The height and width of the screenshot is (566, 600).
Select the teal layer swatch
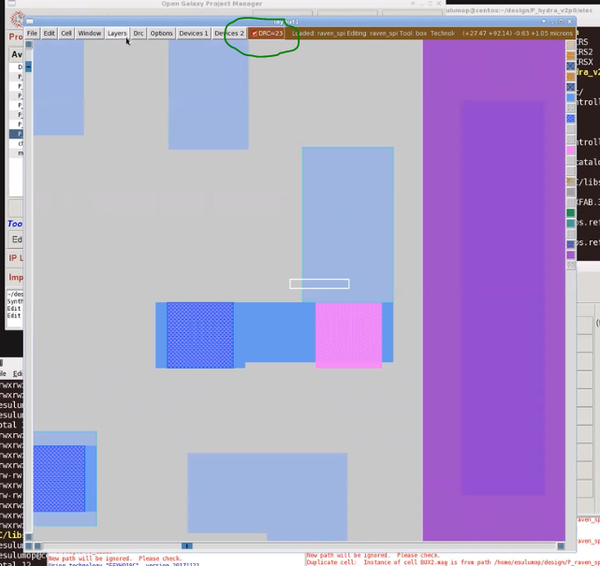pos(571,223)
